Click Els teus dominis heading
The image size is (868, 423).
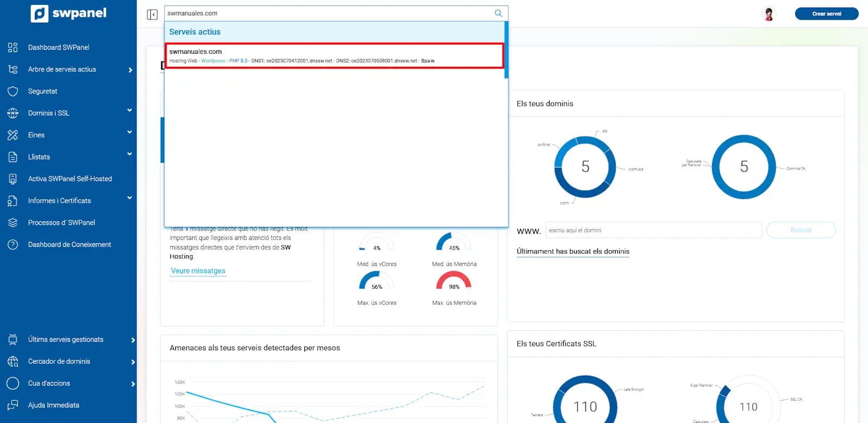click(x=545, y=104)
